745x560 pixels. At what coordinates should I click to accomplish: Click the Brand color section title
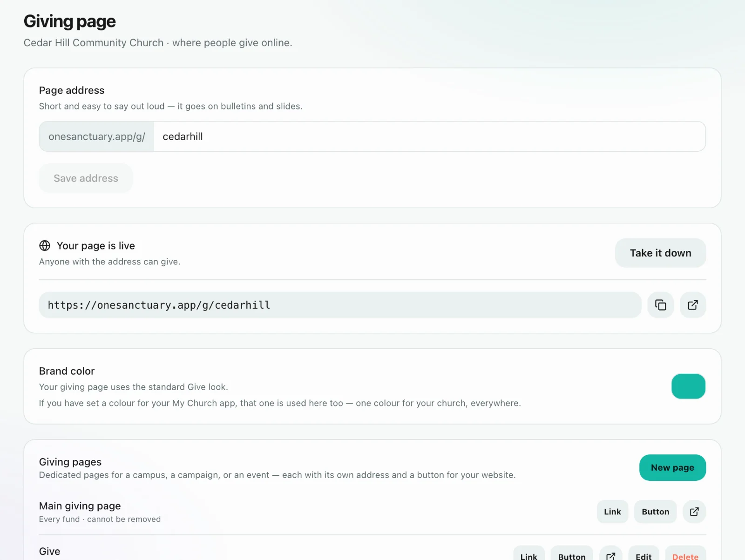67,371
